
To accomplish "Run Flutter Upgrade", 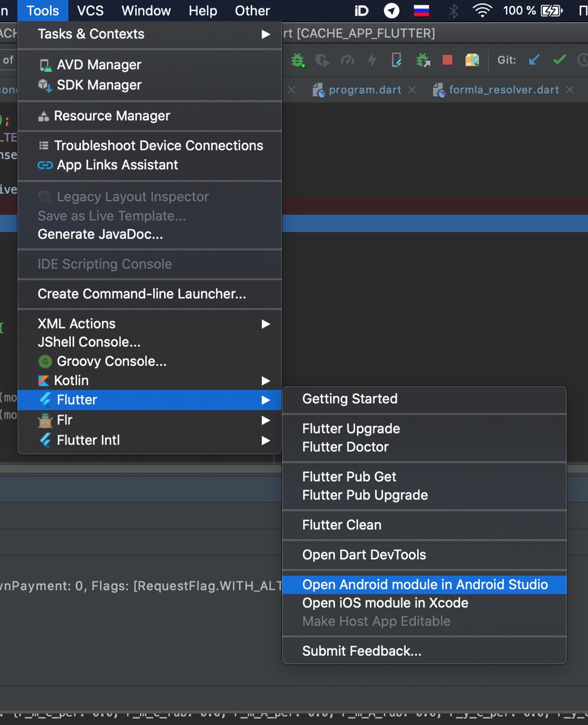I will [424, 429].
